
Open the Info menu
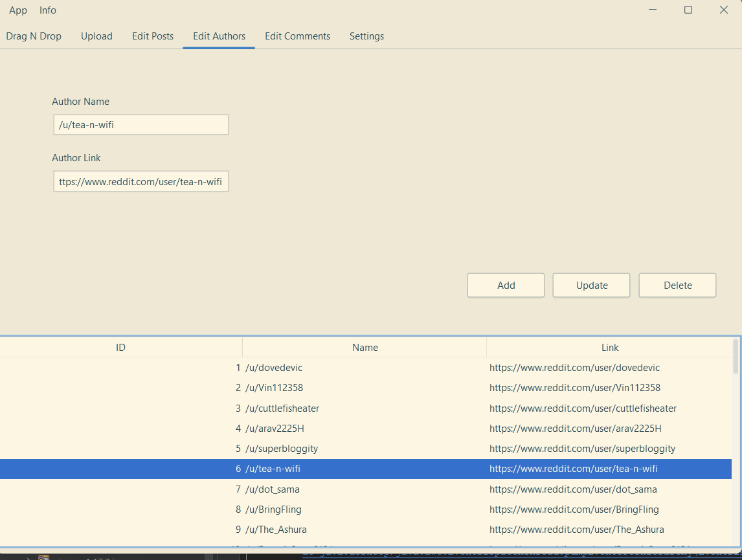(48, 10)
